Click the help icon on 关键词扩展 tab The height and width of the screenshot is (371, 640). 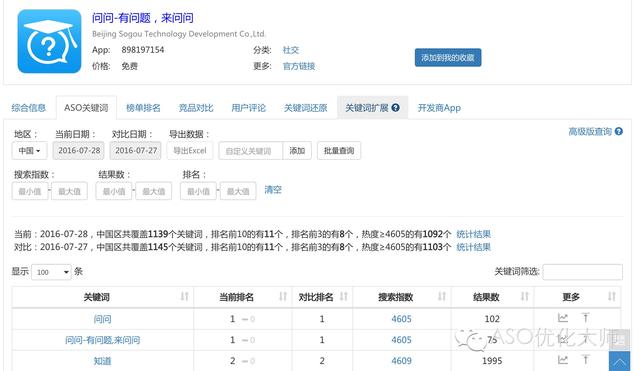pyautogui.click(x=396, y=107)
